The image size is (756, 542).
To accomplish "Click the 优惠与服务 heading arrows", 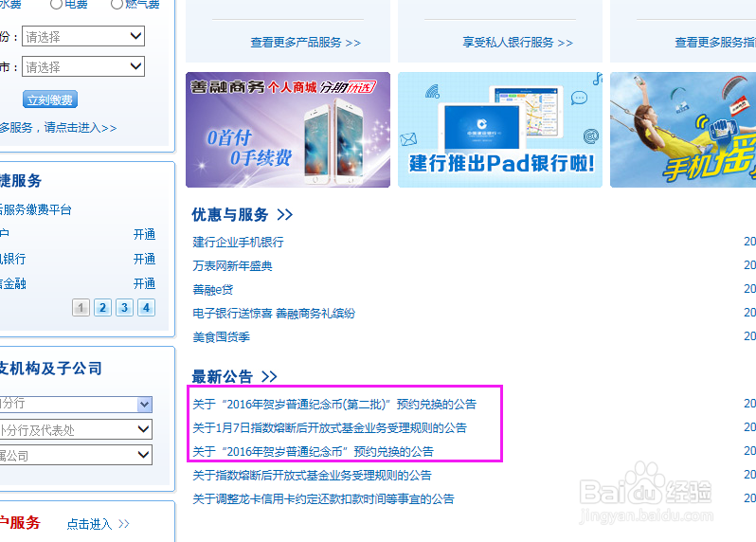I will tap(284, 214).
